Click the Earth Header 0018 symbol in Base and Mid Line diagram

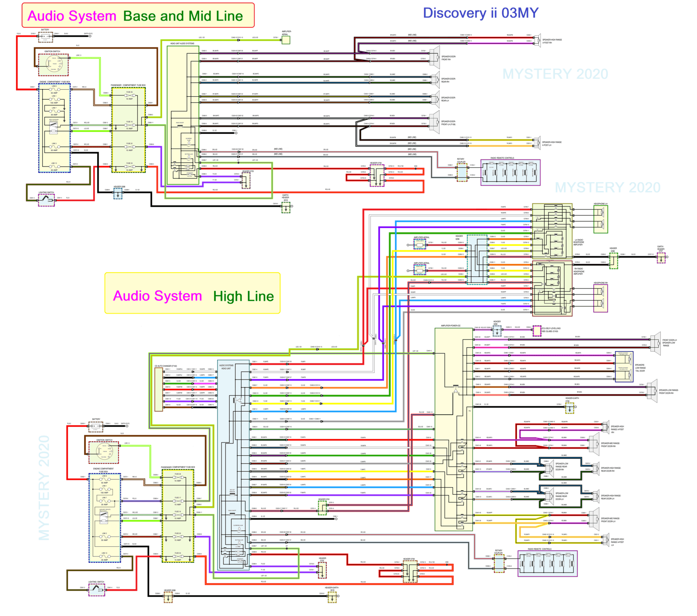click(286, 207)
